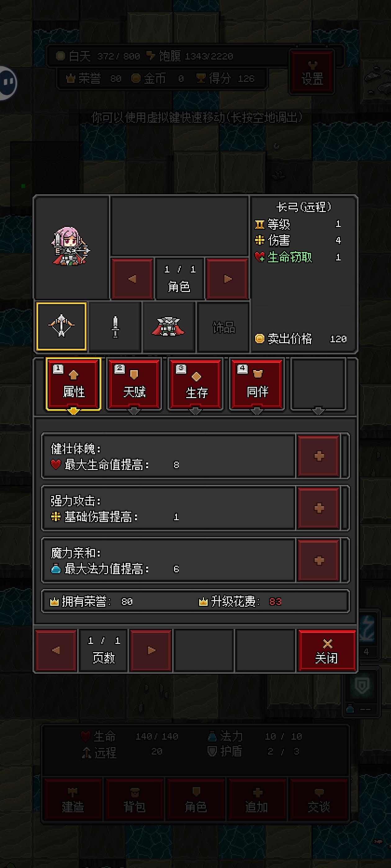Upgrade 健壮体魄 with plus button
The width and height of the screenshot is (391, 868).
pyautogui.click(x=318, y=456)
